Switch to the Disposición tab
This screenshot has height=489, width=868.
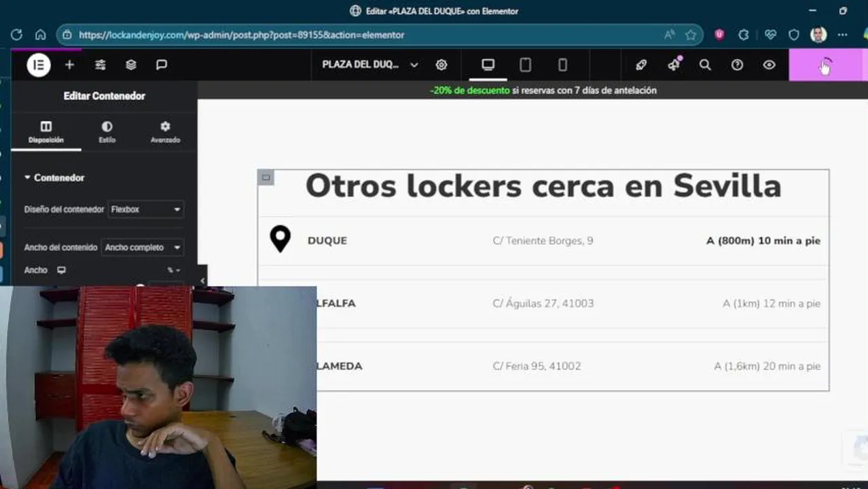pyautogui.click(x=46, y=132)
